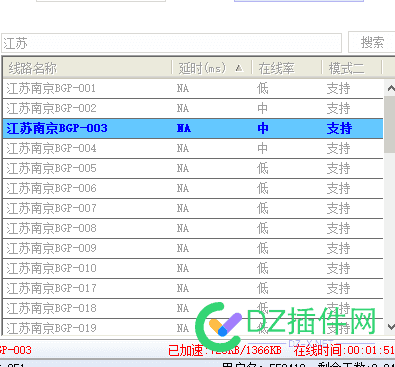The width and height of the screenshot is (395, 367).
Task: Select the 江苏南京BGP-017 line
Action: coord(193,288)
